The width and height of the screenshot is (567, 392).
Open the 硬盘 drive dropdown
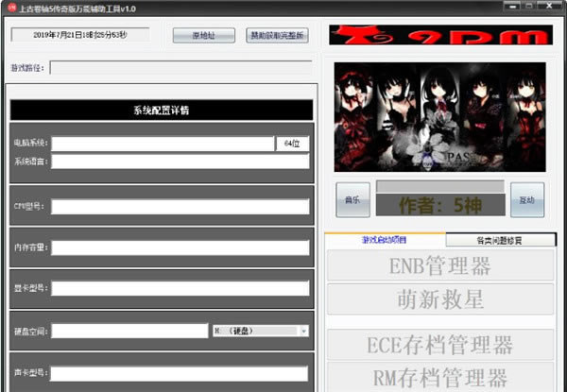[x=261, y=331]
